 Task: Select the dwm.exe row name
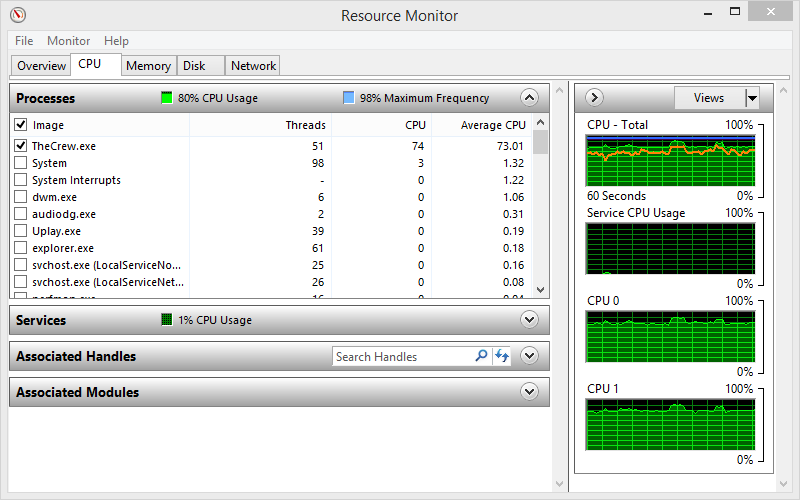point(54,197)
